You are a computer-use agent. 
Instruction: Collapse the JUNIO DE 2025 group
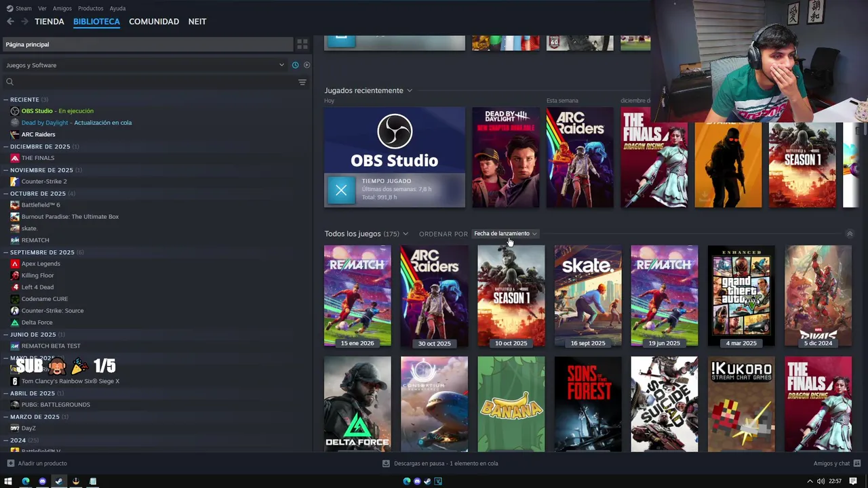tap(5, 334)
